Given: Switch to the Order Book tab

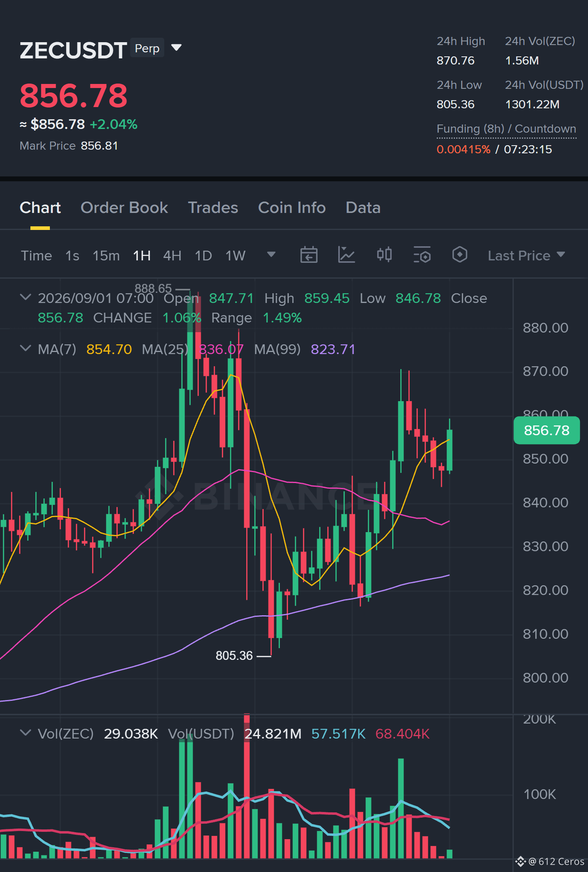Looking at the screenshot, I should click(x=124, y=208).
